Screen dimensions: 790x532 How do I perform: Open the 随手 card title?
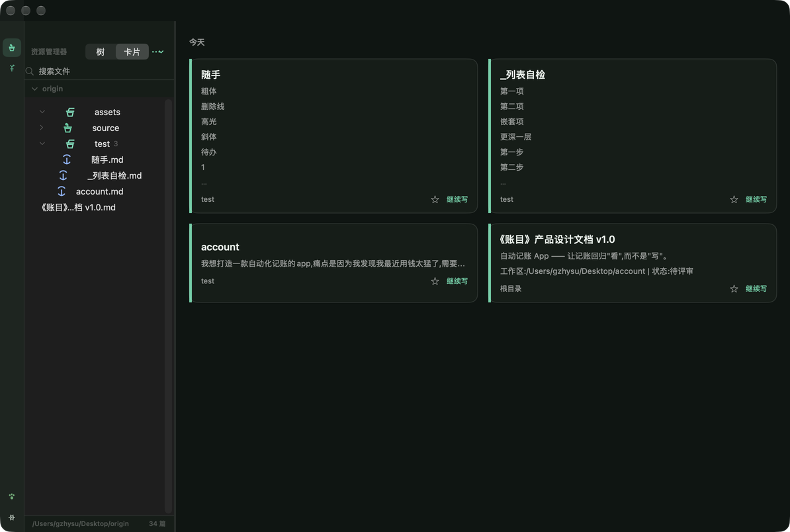coord(210,75)
